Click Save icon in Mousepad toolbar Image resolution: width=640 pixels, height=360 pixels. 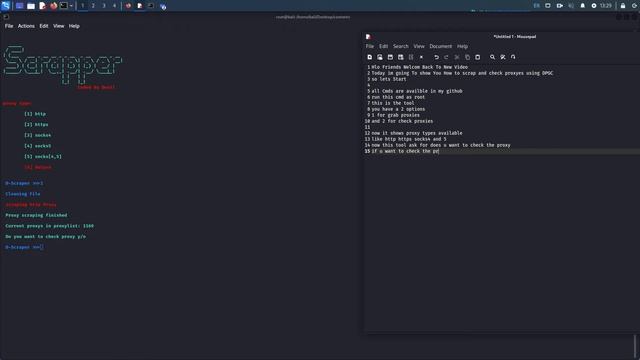pyautogui.click(x=390, y=57)
